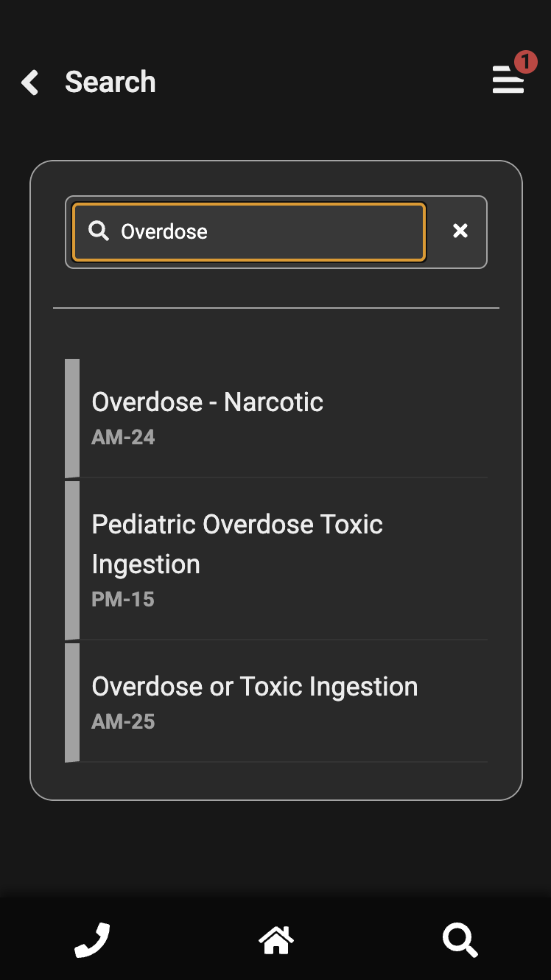Focus the search field containing Overdose
This screenshot has width=551, height=980.
(x=265, y=231)
